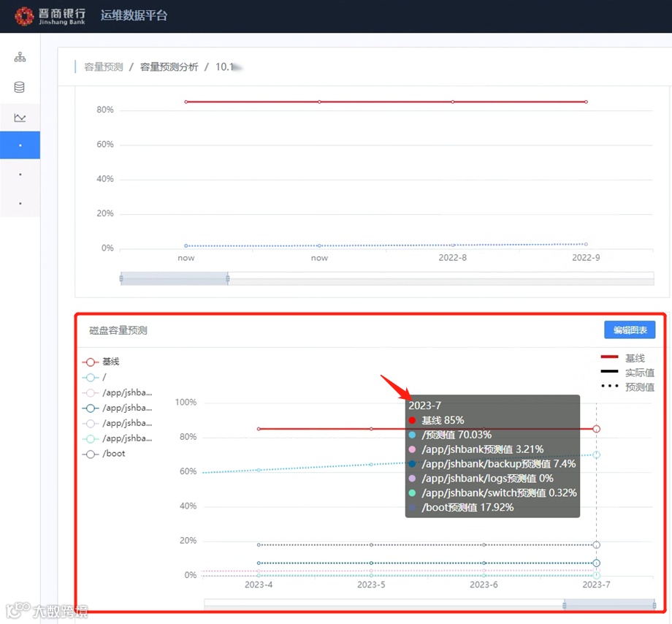Click disk chart zoom slider left handle

tap(565, 605)
